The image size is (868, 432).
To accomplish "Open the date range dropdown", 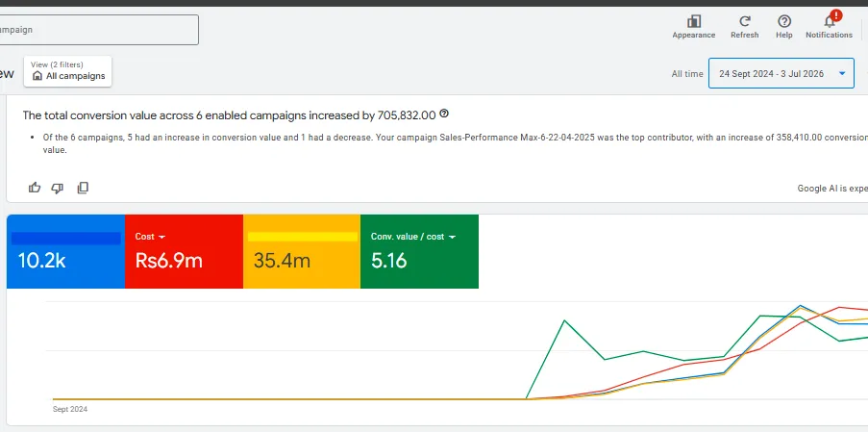I will [781, 74].
